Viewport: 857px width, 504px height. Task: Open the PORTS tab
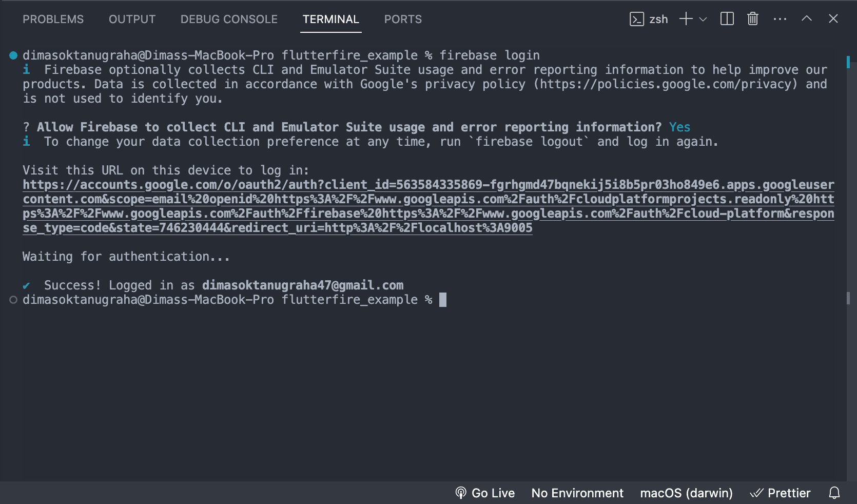pos(403,20)
